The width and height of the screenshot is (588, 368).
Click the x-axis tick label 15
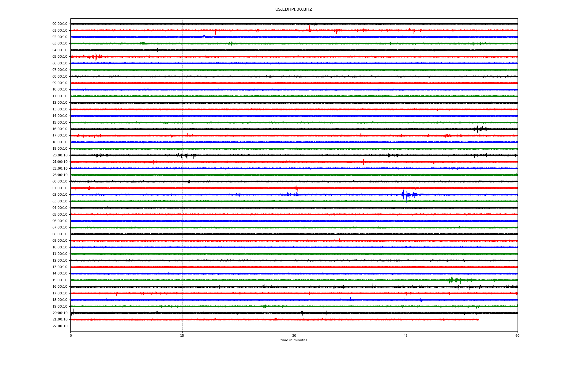coord(182,335)
